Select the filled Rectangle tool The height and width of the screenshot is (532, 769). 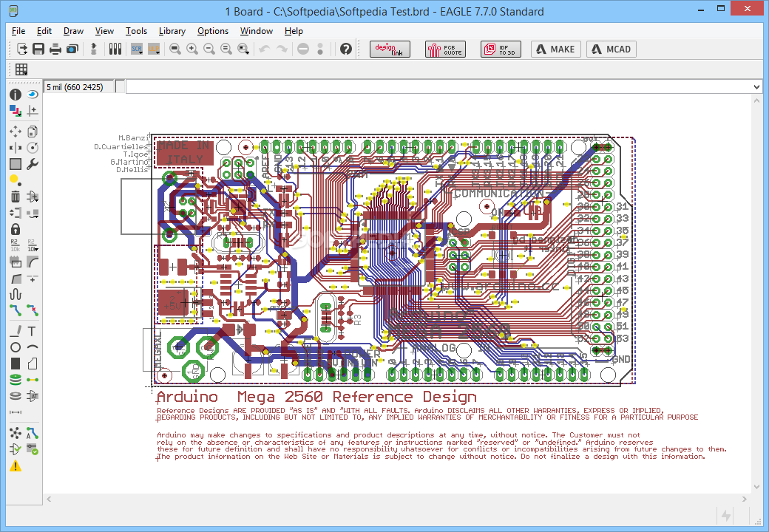(16, 364)
